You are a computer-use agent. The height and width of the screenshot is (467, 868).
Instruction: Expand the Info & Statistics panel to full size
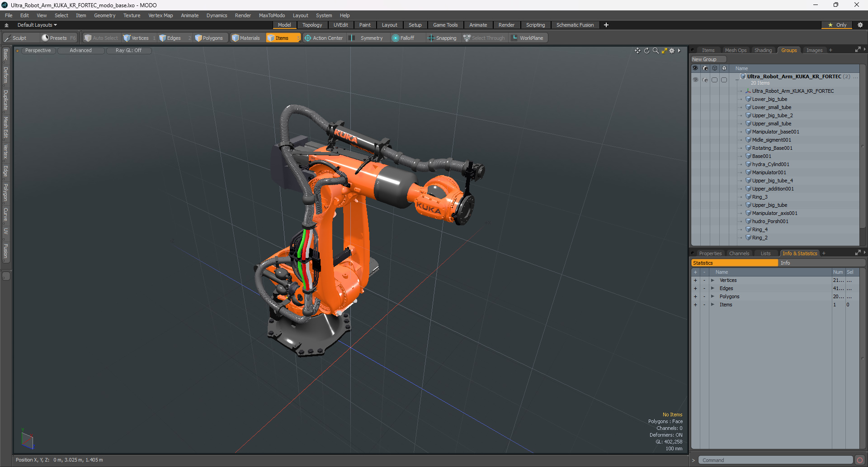(x=858, y=253)
